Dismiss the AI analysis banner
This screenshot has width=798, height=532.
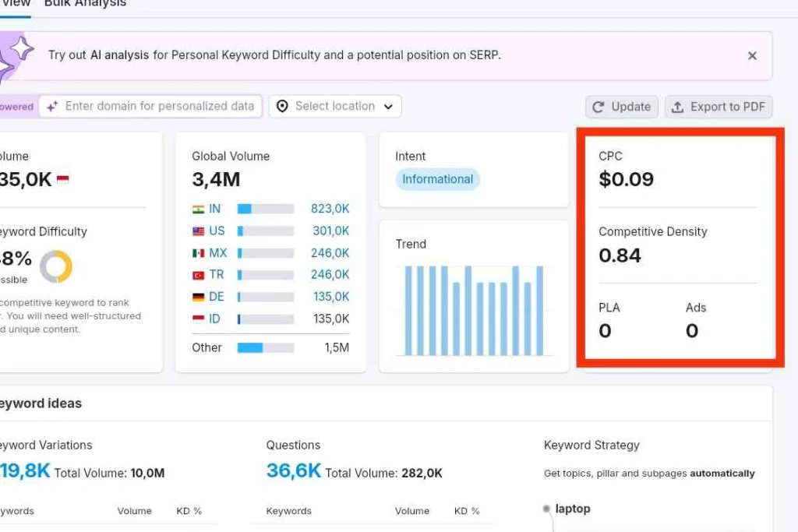(x=752, y=56)
